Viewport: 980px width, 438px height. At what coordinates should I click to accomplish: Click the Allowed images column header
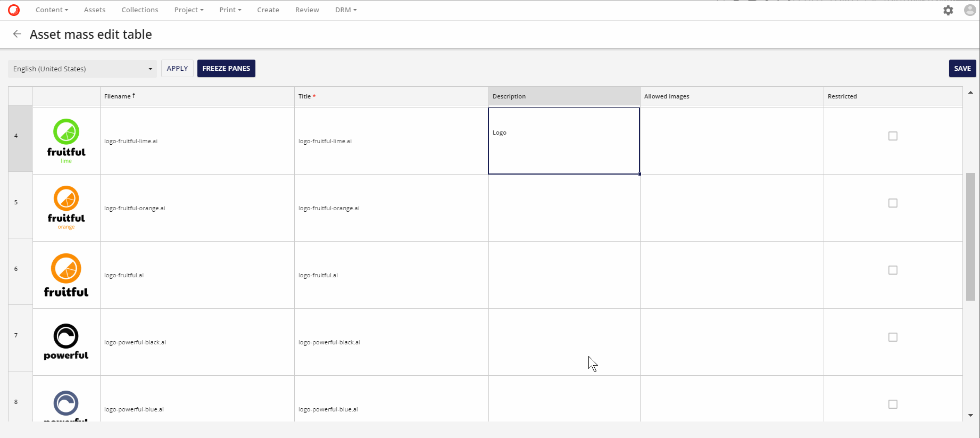tap(732, 96)
